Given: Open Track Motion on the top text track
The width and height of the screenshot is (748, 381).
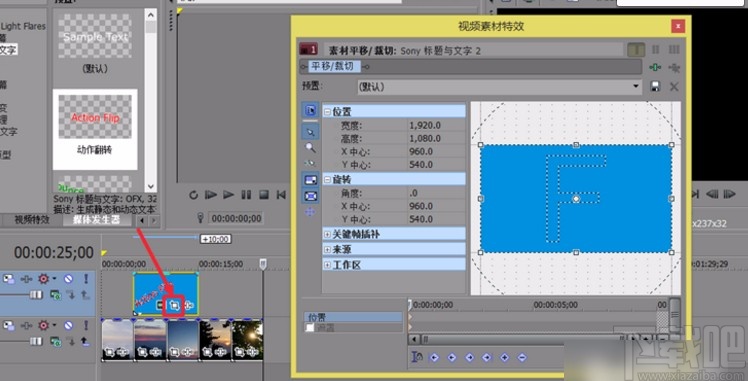Looking at the screenshot, I should [x=9, y=278].
